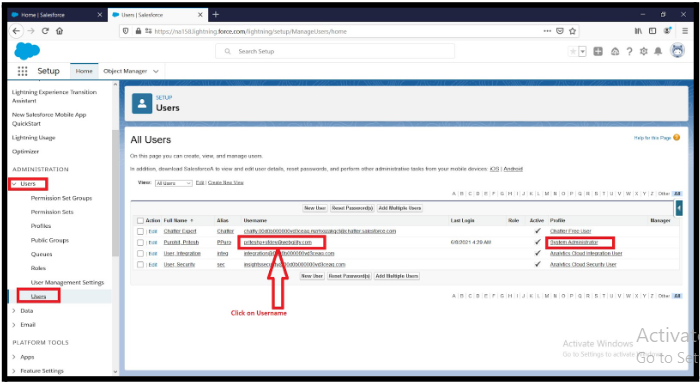Click in the Search Setup field
The height and width of the screenshot is (384, 700).
click(x=335, y=51)
